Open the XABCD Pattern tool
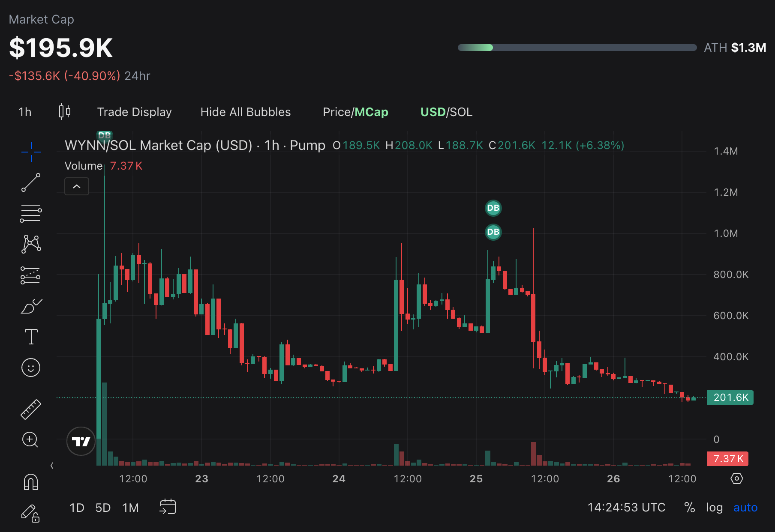The height and width of the screenshot is (532, 775). [x=31, y=243]
